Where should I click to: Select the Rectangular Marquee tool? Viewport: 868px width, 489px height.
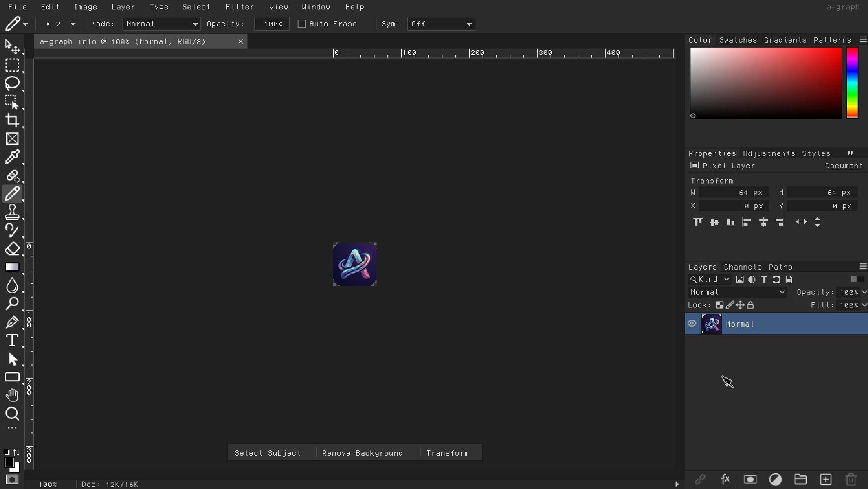pyautogui.click(x=12, y=65)
